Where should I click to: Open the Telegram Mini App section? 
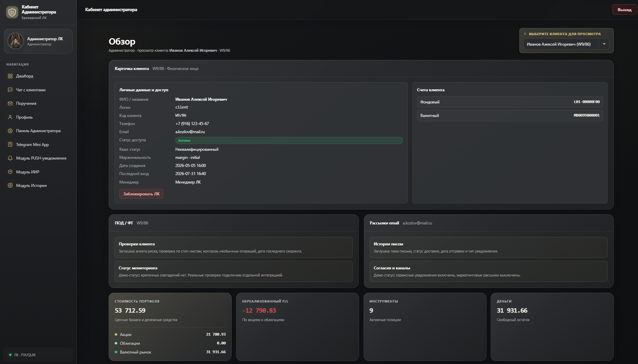coord(38,145)
